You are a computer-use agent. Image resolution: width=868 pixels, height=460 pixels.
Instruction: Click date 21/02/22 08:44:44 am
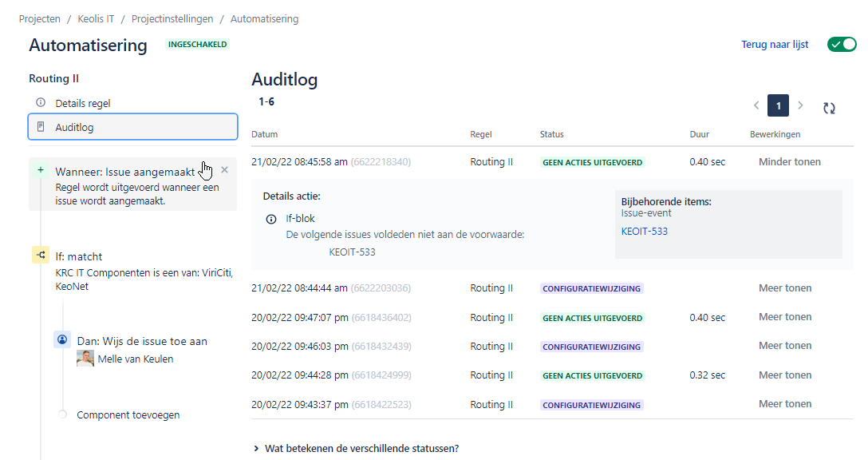coord(299,288)
